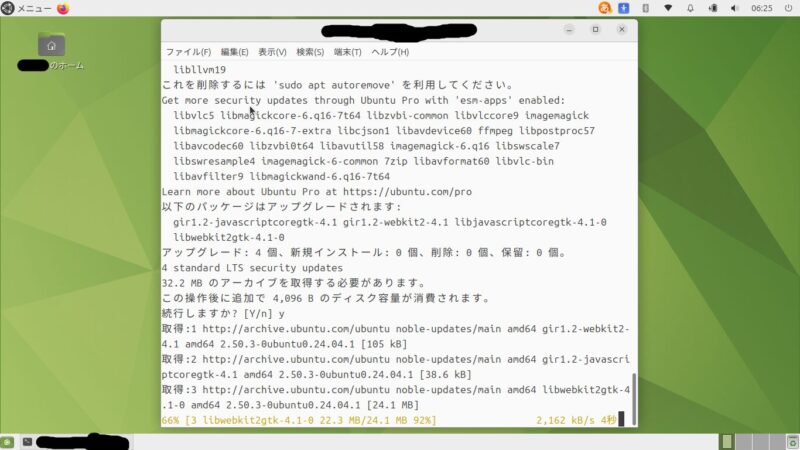Screen dimensions: 800x450
Task: Click the blue plus tray icon
Action: click(x=624, y=8)
